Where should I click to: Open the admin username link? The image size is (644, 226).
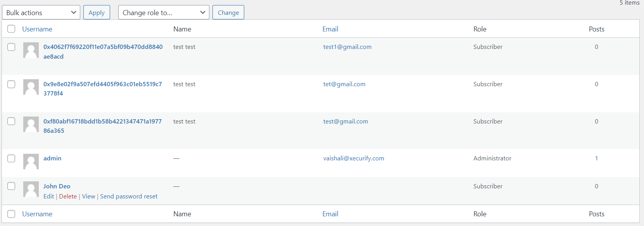[52, 158]
